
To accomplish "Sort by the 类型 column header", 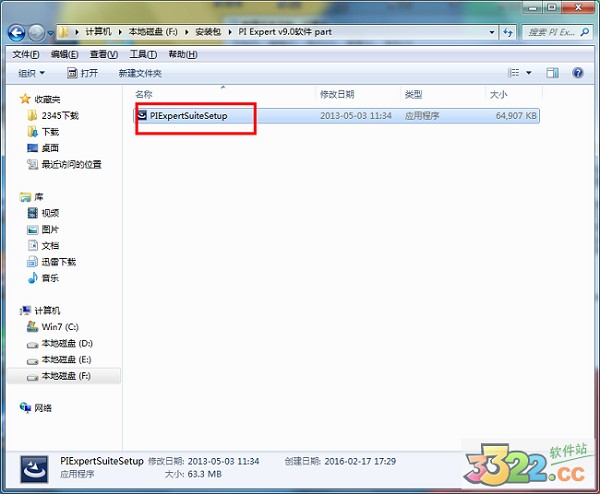I will [x=413, y=94].
